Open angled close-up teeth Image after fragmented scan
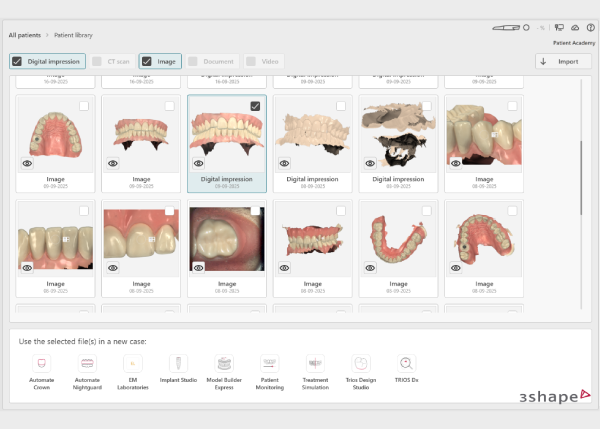The image size is (600, 429). (x=484, y=134)
